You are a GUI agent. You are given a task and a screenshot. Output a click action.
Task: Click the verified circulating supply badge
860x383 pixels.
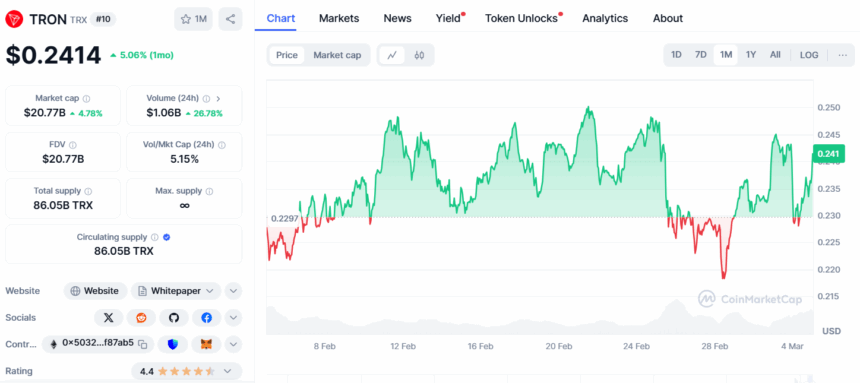coord(167,237)
